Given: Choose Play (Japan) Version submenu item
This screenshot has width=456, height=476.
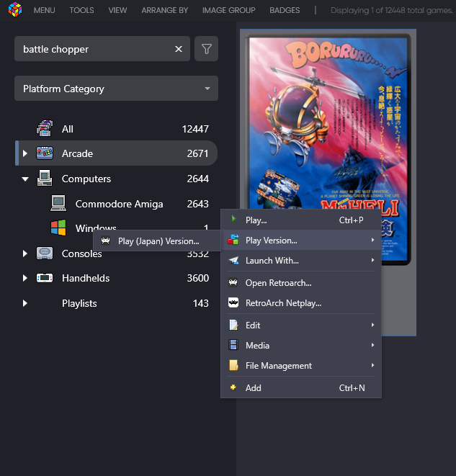Looking at the screenshot, I should (157, 241).
